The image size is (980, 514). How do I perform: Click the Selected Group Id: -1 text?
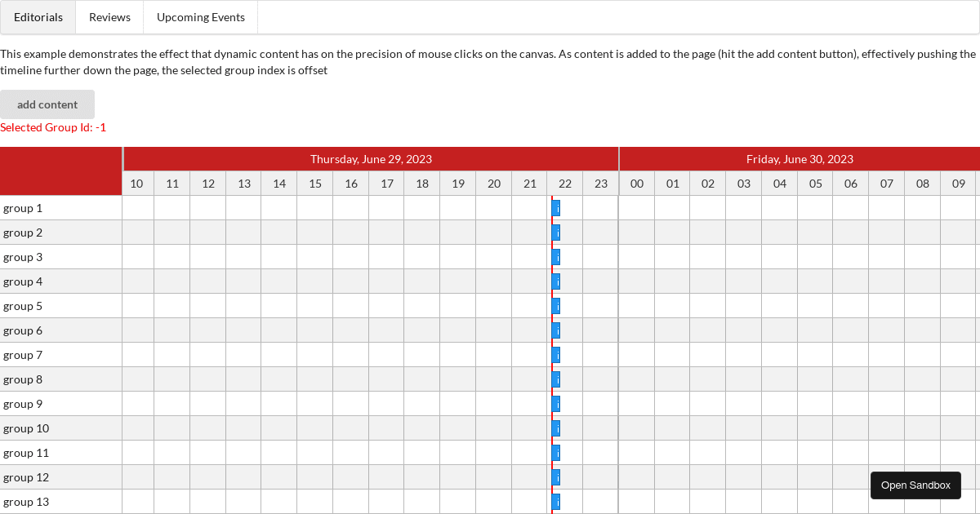click(53, 127)
